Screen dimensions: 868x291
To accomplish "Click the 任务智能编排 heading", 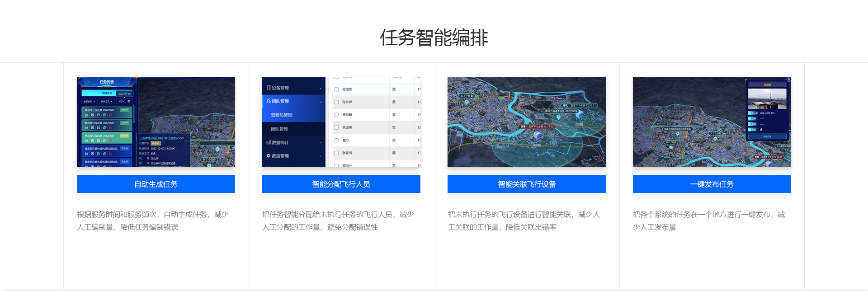I will [x=434, y=38].
